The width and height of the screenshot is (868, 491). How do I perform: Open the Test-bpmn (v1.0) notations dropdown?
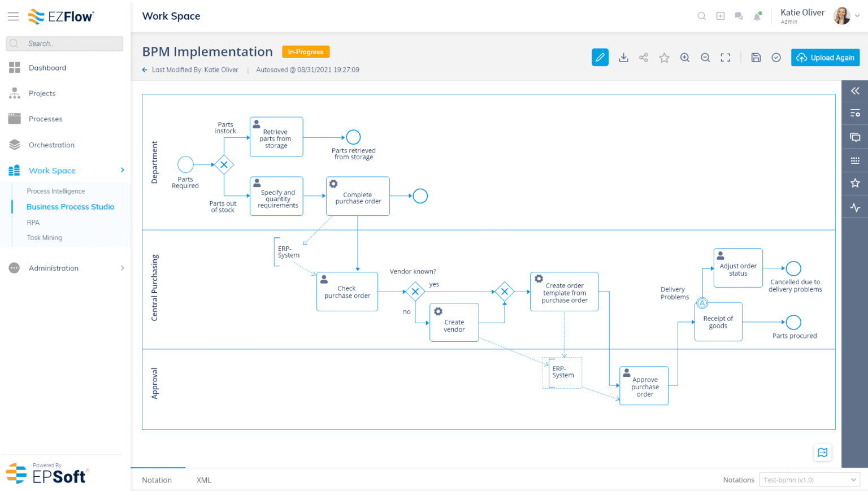point(809,479)
